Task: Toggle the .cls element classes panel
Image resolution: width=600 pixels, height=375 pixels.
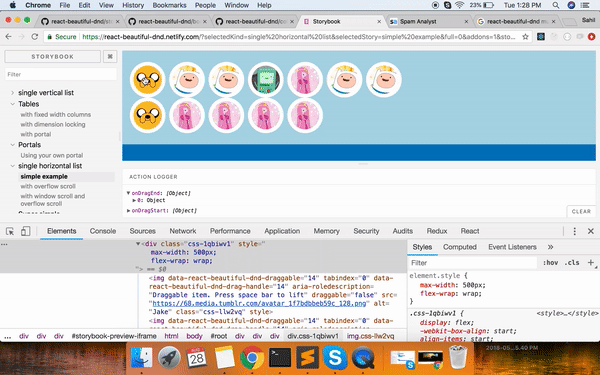Action: 572,262
